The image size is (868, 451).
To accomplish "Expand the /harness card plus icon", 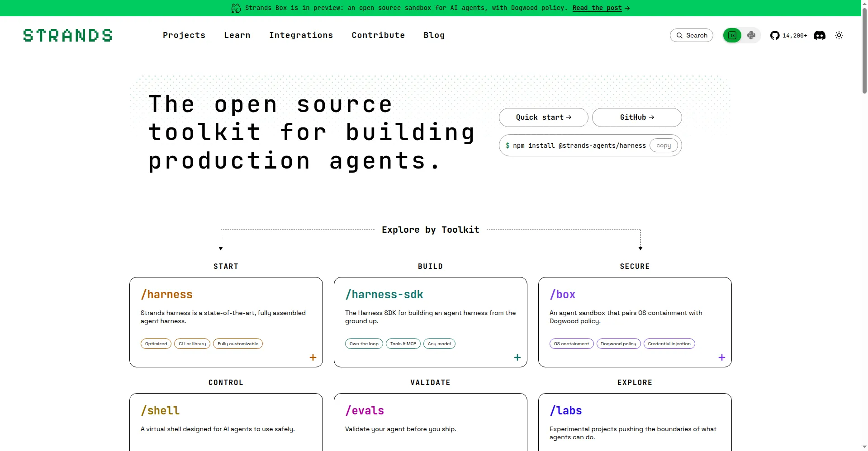I will [x=313, y=357].
